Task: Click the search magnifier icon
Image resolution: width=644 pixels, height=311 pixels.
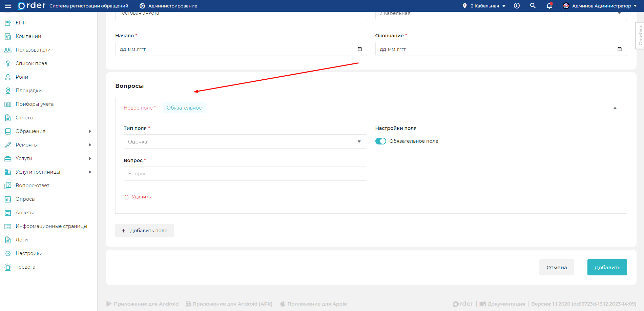Action: pos(533,6)
